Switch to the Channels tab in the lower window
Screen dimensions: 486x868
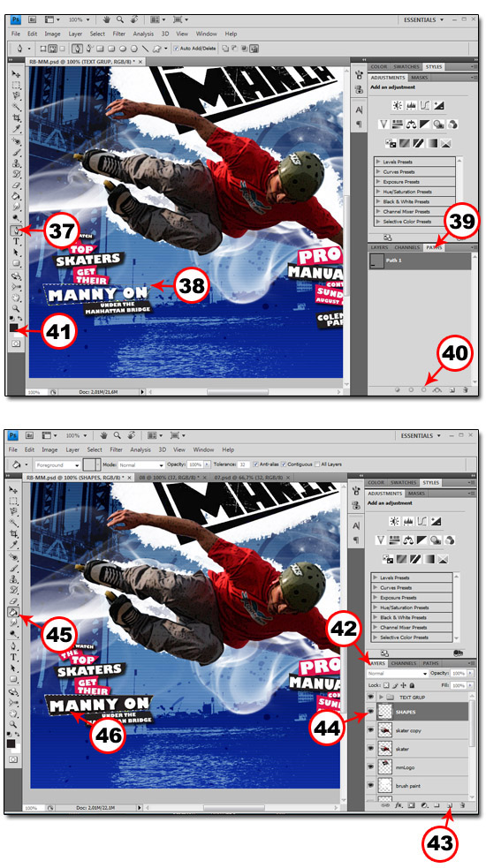pos(403,663)
